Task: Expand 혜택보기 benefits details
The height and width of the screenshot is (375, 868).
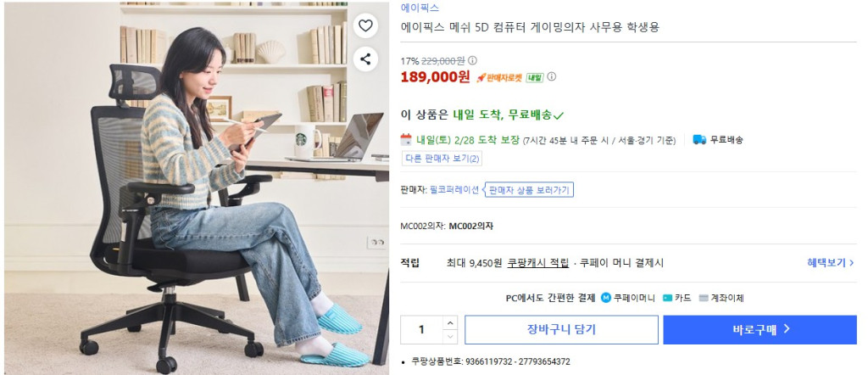Action: coord(831,262)
